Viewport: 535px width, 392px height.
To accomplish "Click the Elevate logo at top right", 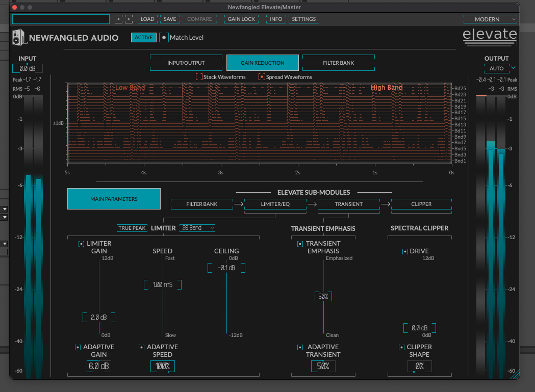I will coord(489,35).
